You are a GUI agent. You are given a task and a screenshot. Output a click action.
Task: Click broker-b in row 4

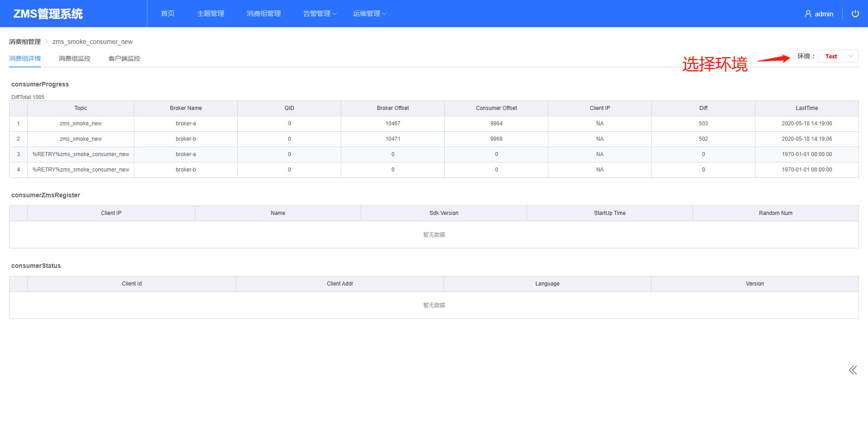(186, 170)
